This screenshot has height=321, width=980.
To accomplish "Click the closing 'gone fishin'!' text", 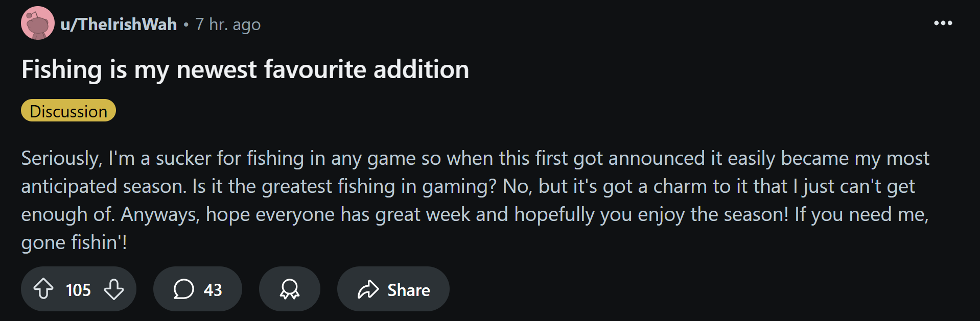I will (x=74, y=242).
